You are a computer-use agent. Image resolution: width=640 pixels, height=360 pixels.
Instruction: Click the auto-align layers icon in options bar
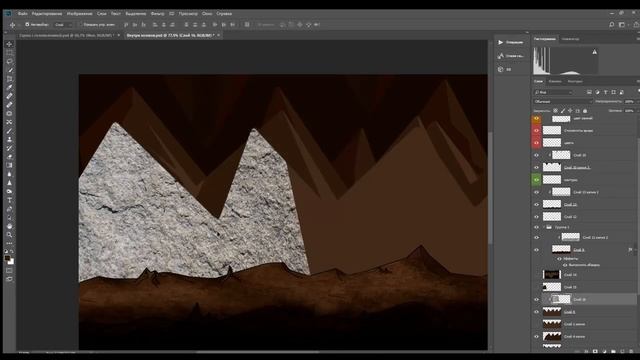(x=247, y=24)
